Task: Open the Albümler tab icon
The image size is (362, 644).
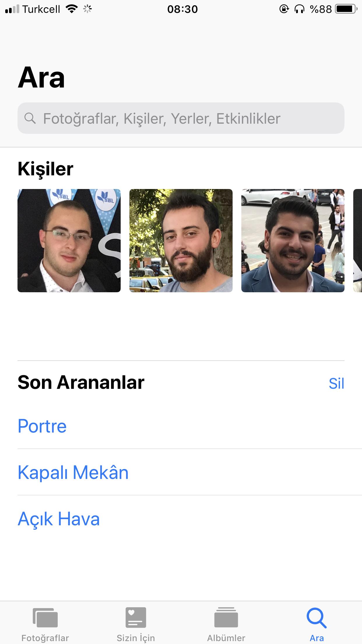Action: (226, 617)
